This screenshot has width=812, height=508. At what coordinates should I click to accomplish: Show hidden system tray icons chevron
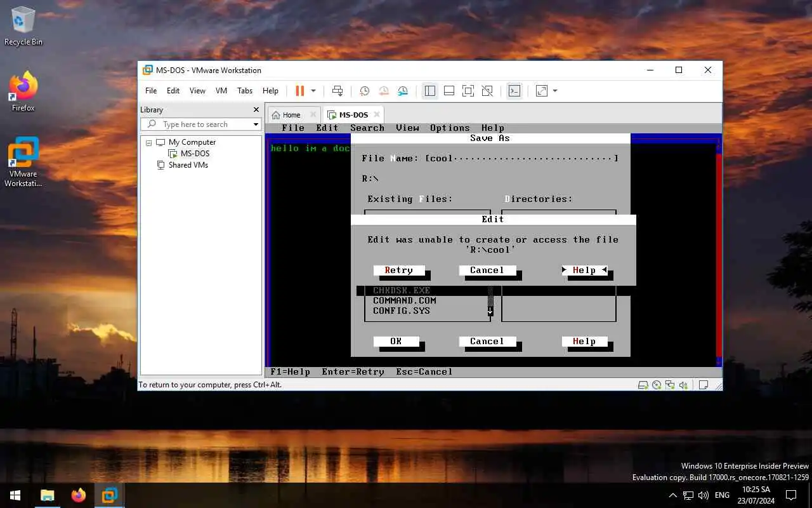(673, 495)
